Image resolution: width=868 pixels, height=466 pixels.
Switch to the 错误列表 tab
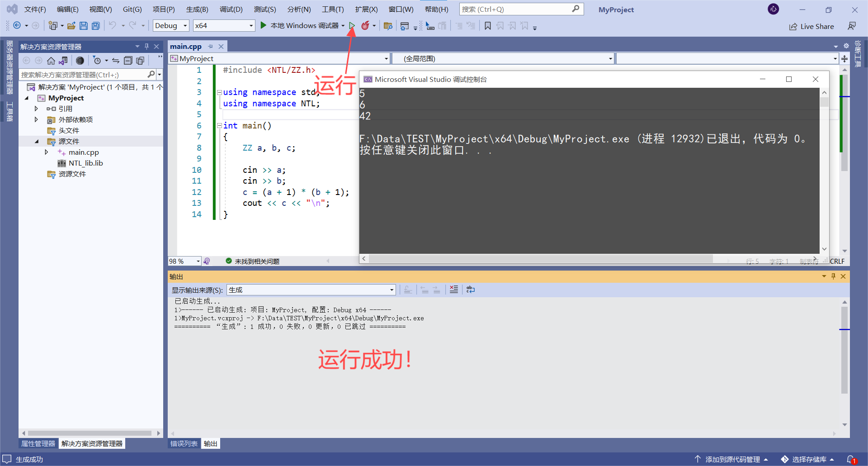[x=184, y=443]
